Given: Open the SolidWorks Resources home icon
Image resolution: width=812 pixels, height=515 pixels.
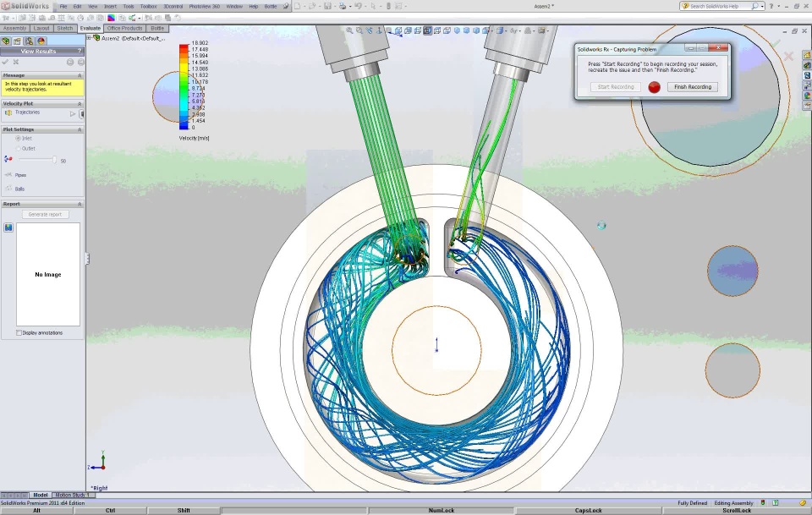Looking at the screenshot, I should tap(807, 55).
